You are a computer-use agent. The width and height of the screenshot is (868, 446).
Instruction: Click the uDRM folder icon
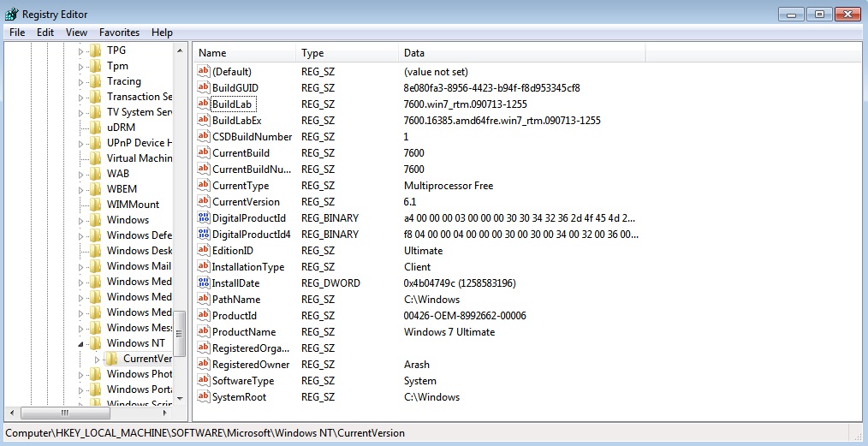[95, 128]
